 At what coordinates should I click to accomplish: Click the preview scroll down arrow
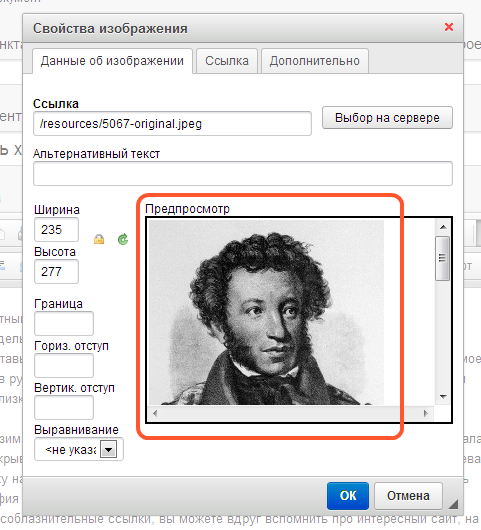(443, 396)
